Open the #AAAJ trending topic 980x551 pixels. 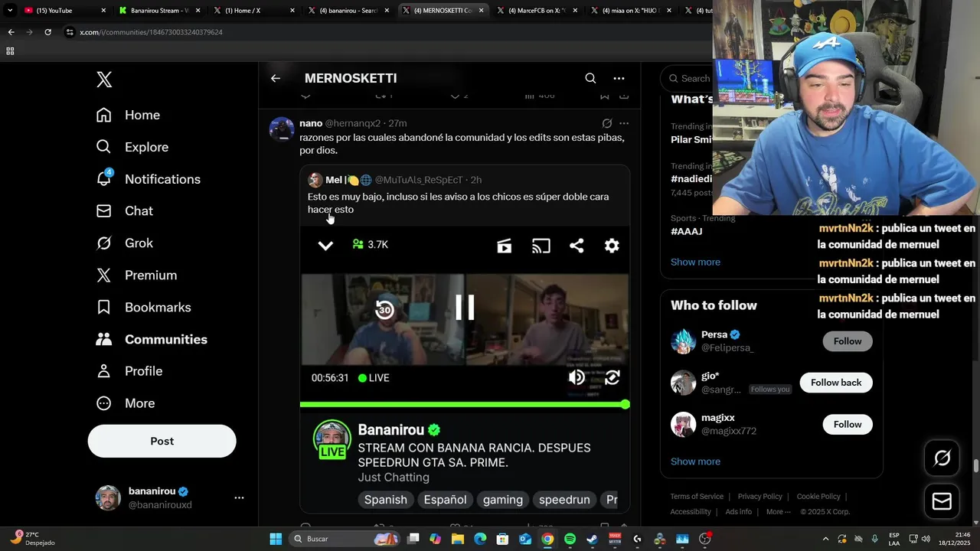[x=686, y=231]
